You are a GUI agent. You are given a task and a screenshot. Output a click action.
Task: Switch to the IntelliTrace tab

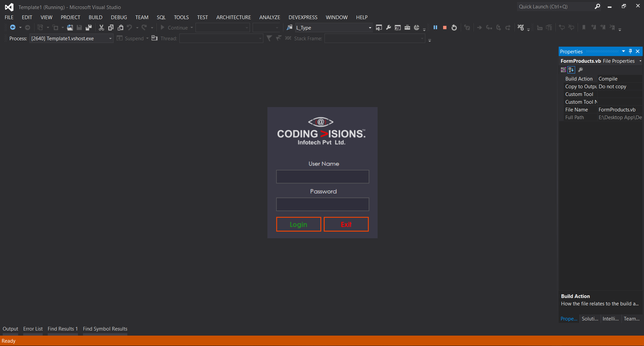[x=611, y=319]
